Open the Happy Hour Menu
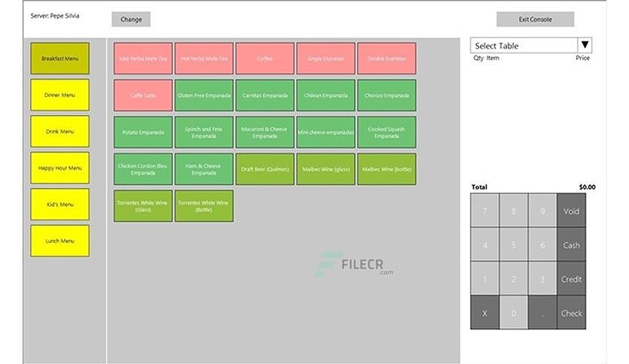 [x=59, y=168]
